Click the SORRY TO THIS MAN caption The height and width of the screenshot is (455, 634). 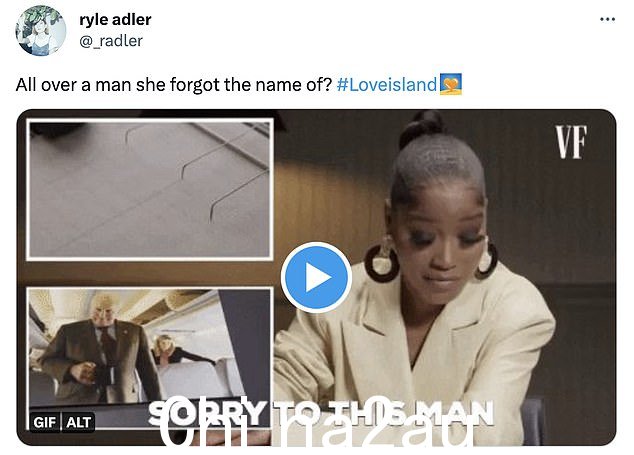(321, 413)
